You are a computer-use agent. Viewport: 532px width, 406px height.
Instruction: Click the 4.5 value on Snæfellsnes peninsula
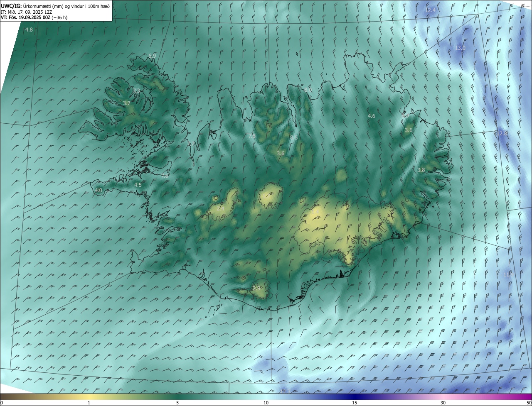pyautogui.click(x=138, y=185)
